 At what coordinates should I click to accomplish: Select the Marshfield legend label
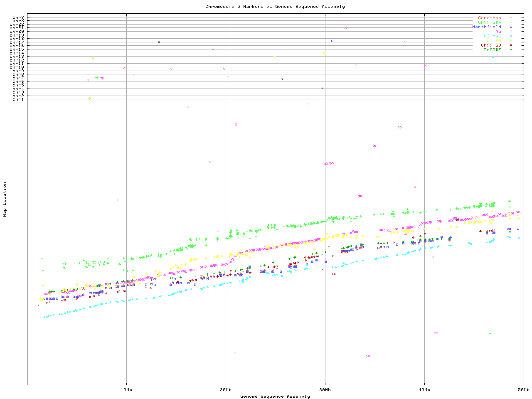(x=486, y=27)
